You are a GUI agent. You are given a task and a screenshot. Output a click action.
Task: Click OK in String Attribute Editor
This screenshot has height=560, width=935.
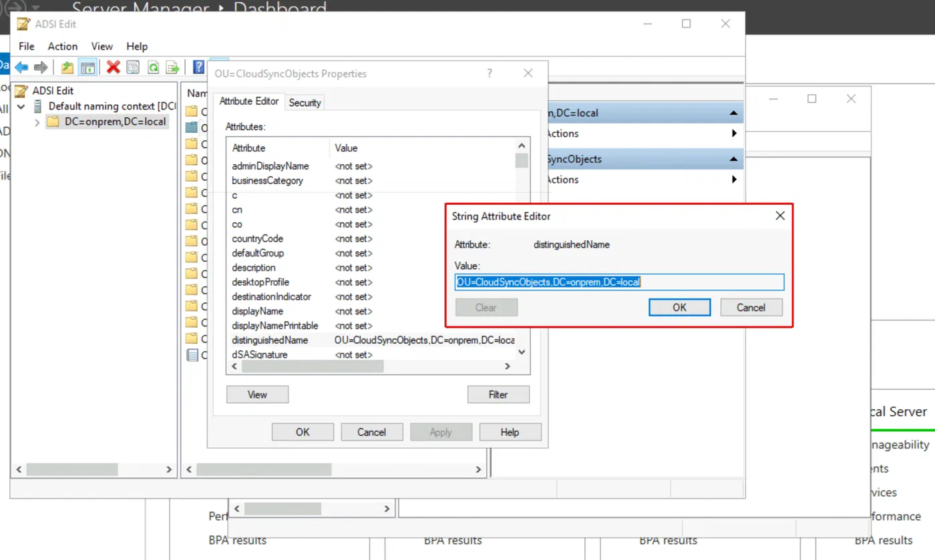click(x=679, y=308)
